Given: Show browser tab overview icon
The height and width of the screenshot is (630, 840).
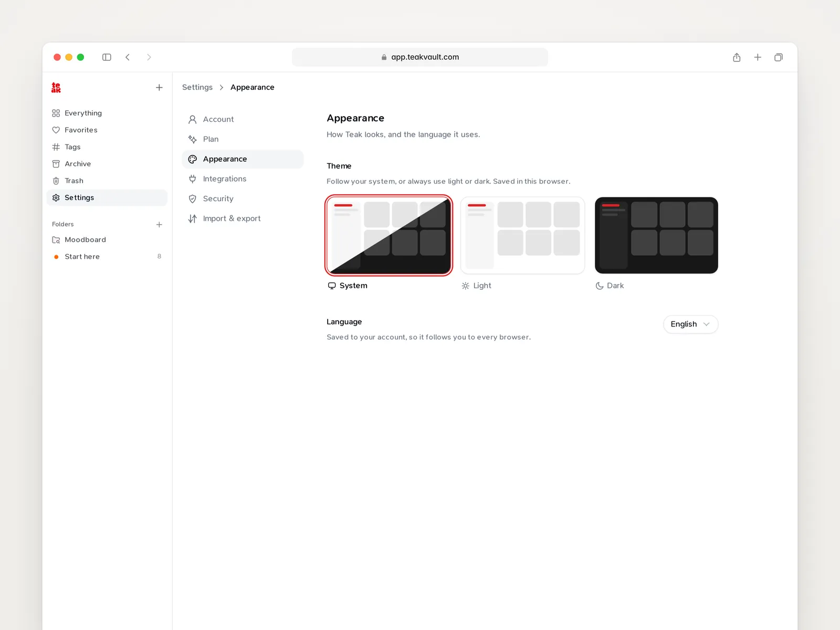Looking at the screenshot, I should pyautogui.click(x=779, y=57).
